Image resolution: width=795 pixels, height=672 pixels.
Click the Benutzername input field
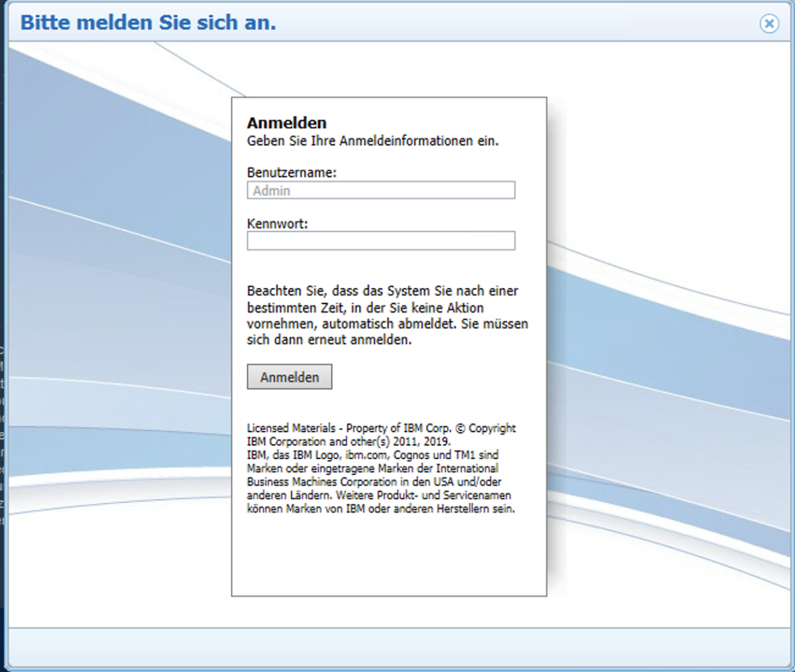click(380, 191)
